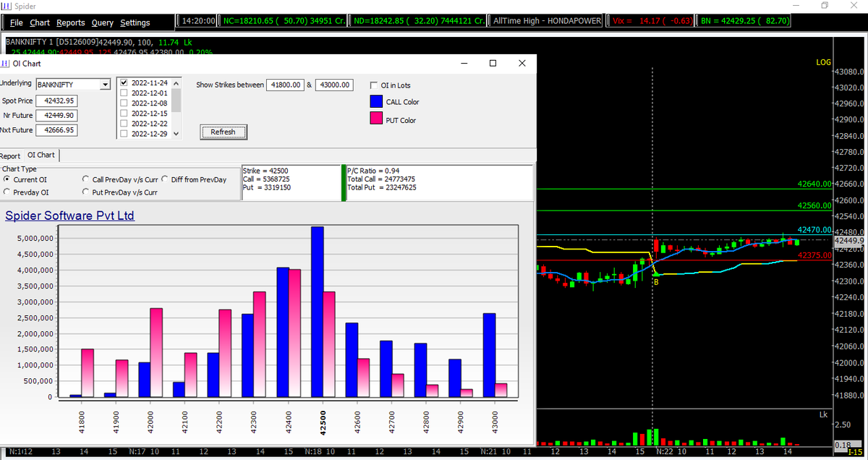
Task: Select Diff from PrevDay radio button
Action: click(165, 179)
